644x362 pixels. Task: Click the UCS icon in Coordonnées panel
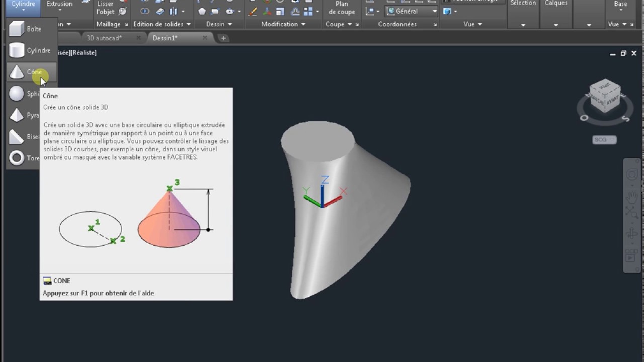tap(371, 11)
